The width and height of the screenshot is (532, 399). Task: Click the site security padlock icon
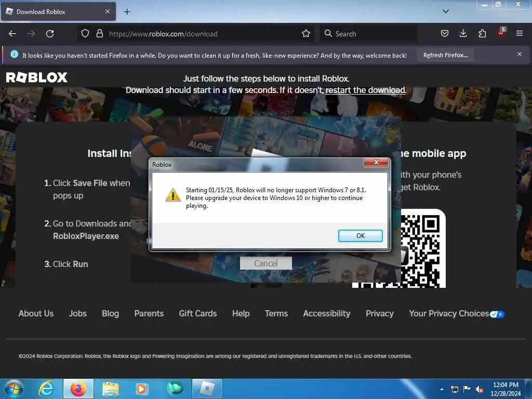pyautogui.click(x=99, y=34)
